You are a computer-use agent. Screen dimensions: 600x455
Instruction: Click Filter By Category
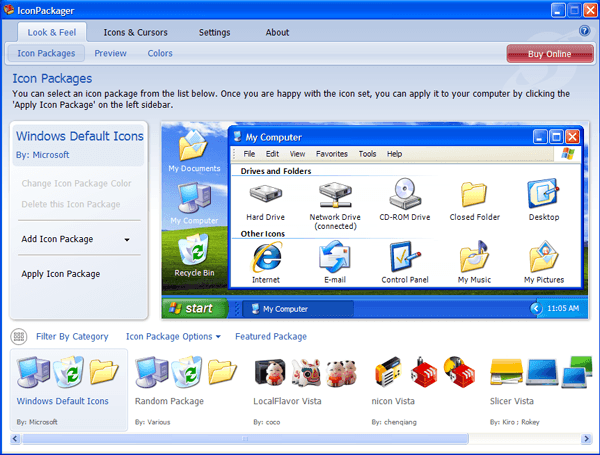click(x=72, y=336)
